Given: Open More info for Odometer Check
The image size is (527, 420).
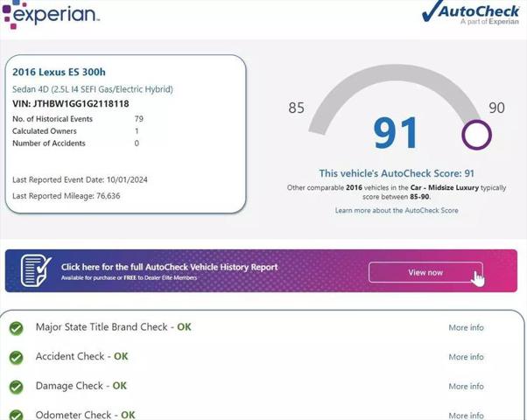Looking at the screenshot, I should coord(467,416).
